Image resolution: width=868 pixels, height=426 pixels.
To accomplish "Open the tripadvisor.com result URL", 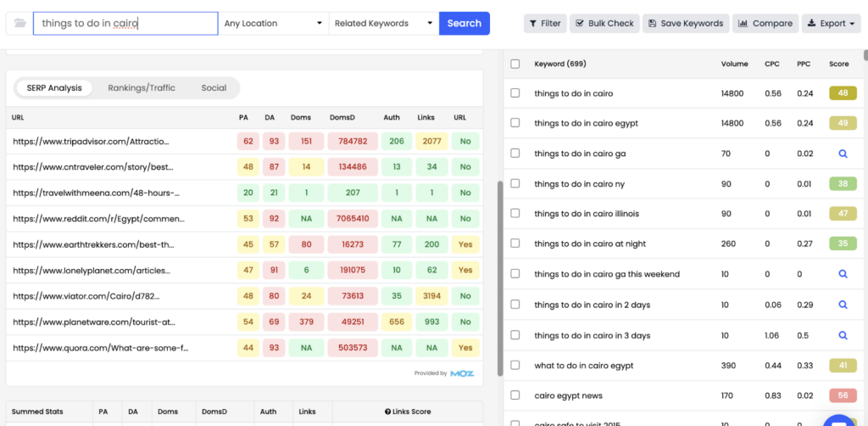I will tap(91, 141).
